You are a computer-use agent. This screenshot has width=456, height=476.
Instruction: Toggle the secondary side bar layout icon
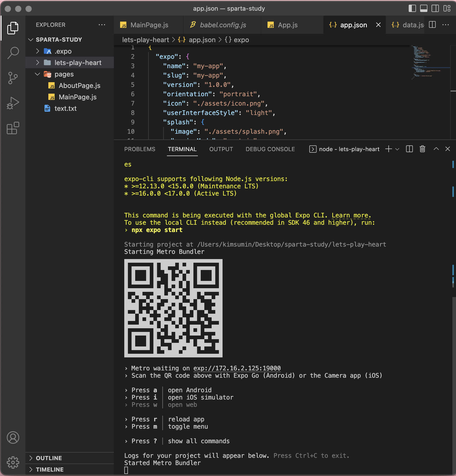pos(435,8)
